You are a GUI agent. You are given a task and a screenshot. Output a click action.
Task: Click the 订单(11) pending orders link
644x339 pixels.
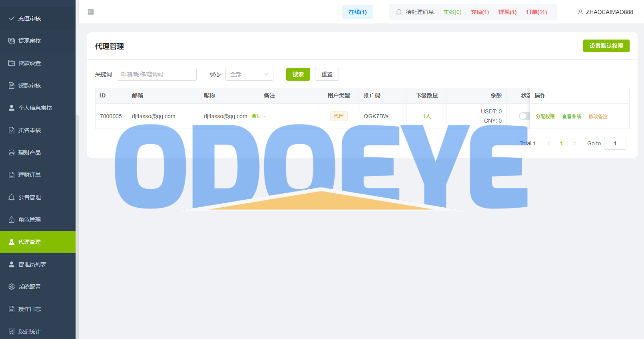point(536,12)
